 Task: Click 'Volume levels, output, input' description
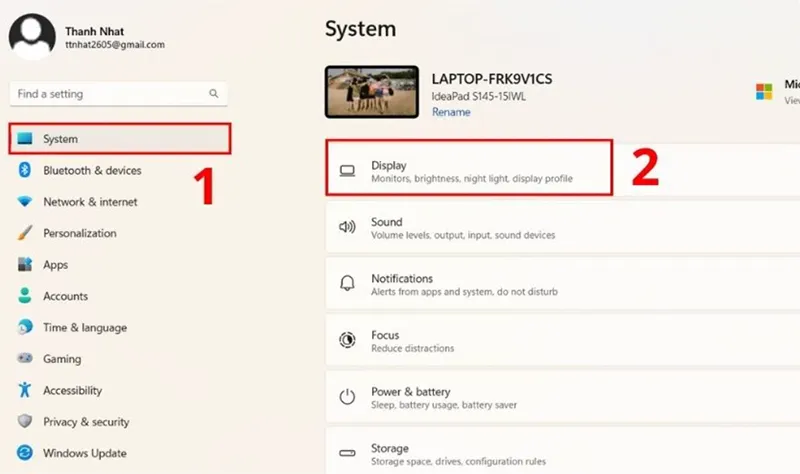(463, 235)
